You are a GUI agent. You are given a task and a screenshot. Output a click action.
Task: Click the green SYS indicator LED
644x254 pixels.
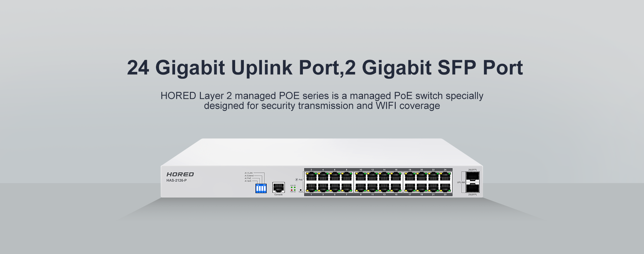tap(292, 187)
